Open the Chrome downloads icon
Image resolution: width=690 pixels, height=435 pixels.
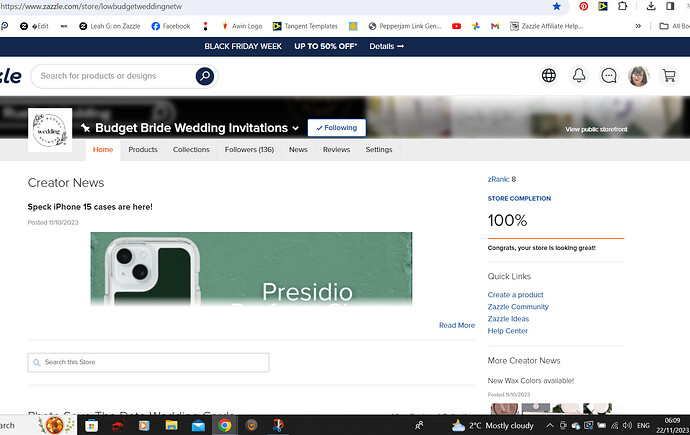click(651, 6)
